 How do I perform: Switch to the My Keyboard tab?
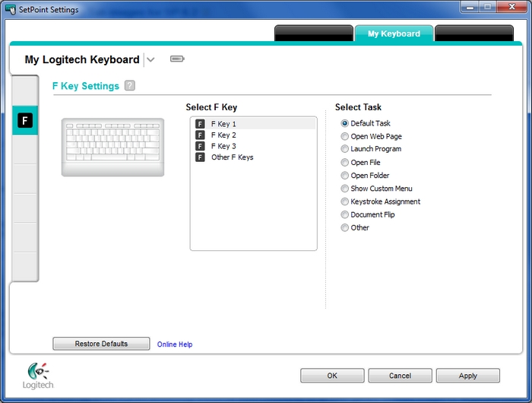[x=394, y=33]
